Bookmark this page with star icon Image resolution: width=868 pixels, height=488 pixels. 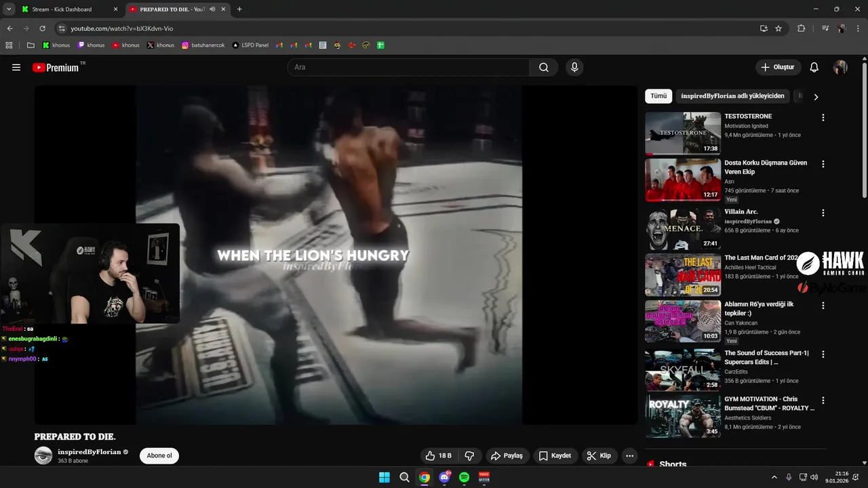click(x=778, y=28)
